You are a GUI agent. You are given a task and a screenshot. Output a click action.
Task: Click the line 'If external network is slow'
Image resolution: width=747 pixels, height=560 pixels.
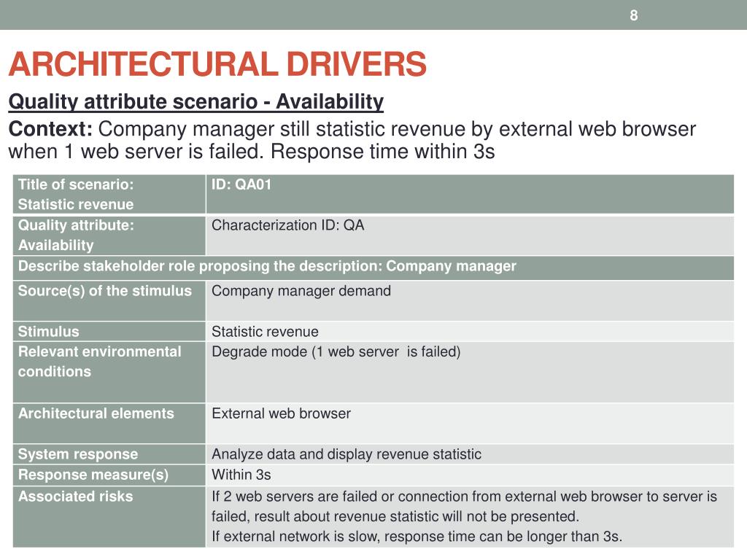click(x=417, y=537)
